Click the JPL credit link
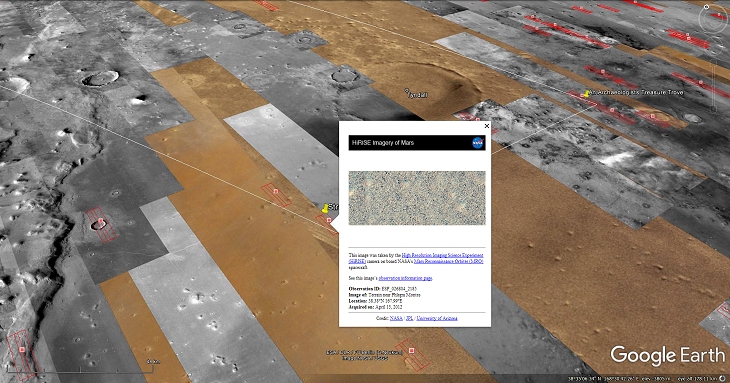The width and height of the screenshot is (730, 383). pyautogui.click(x=409, y=318)
